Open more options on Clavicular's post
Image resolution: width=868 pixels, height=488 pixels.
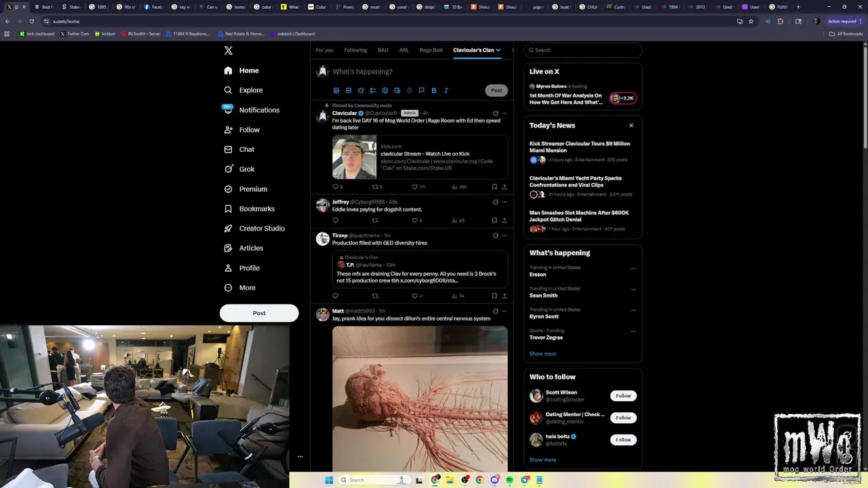[504, 113]
